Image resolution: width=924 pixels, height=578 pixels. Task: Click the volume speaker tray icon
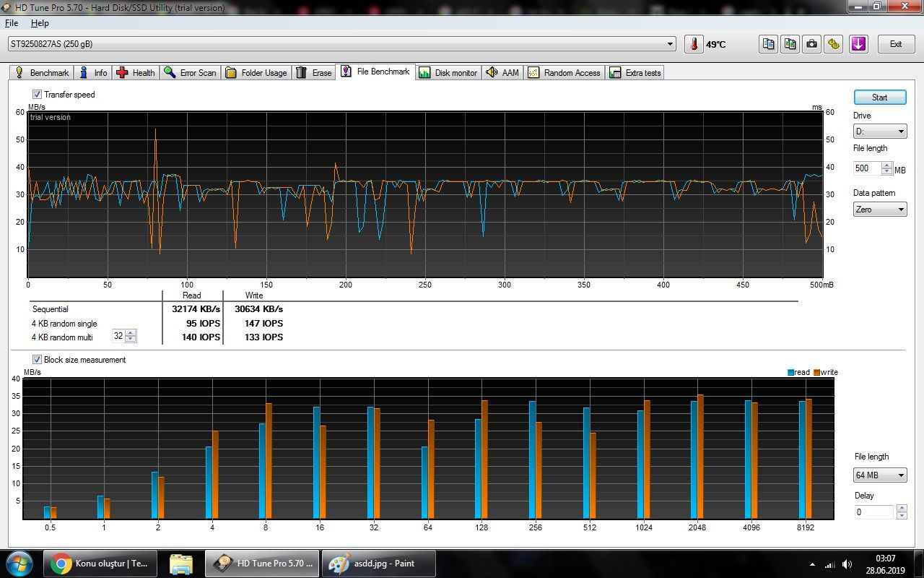click(x=847, y=564)
